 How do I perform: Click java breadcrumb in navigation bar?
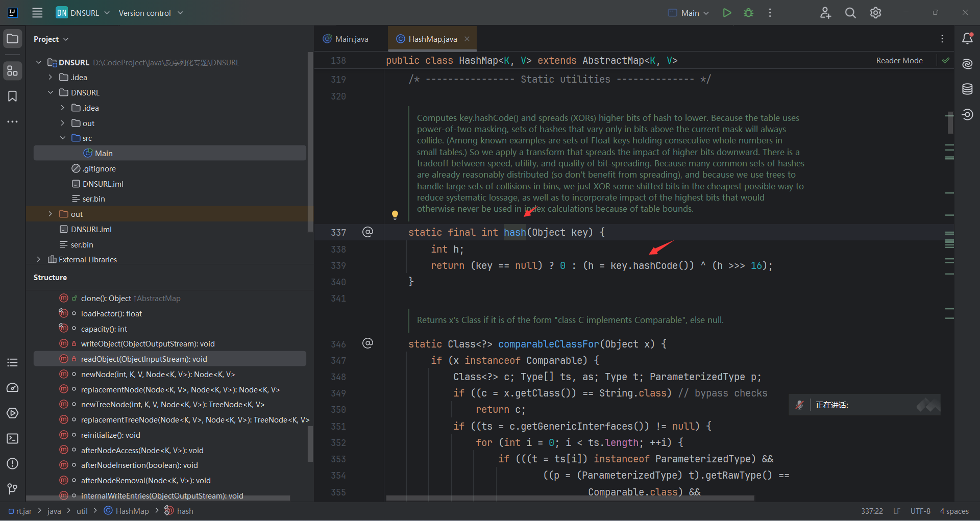point(54,511)
